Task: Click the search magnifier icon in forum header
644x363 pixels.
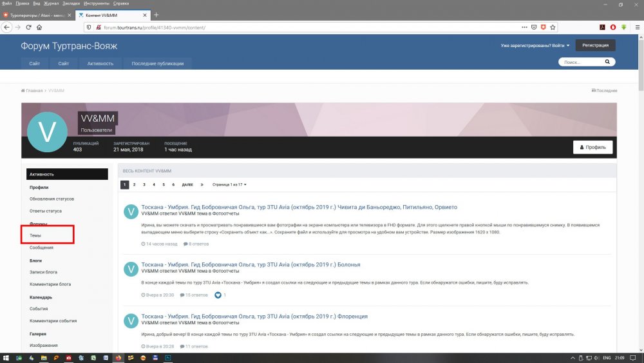Action: click(607, 63)
